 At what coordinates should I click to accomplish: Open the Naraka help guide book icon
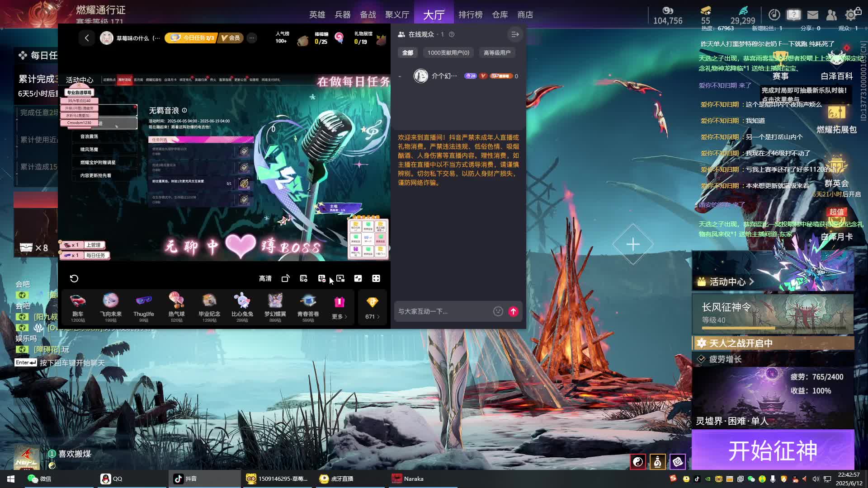tap(793, 15)
